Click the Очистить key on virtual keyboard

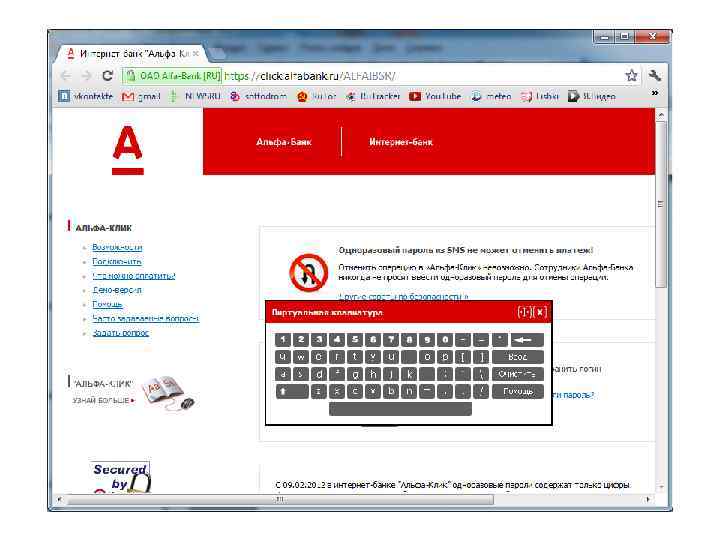(518, 375)
